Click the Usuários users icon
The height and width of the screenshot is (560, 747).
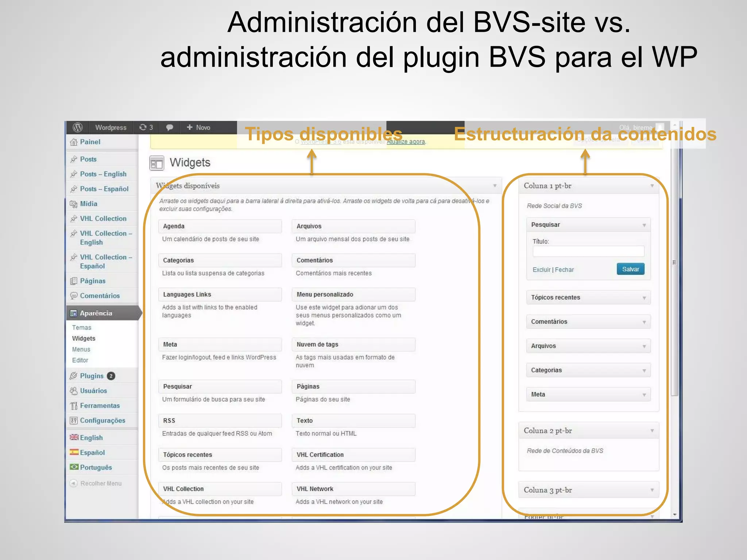point(74,391)
